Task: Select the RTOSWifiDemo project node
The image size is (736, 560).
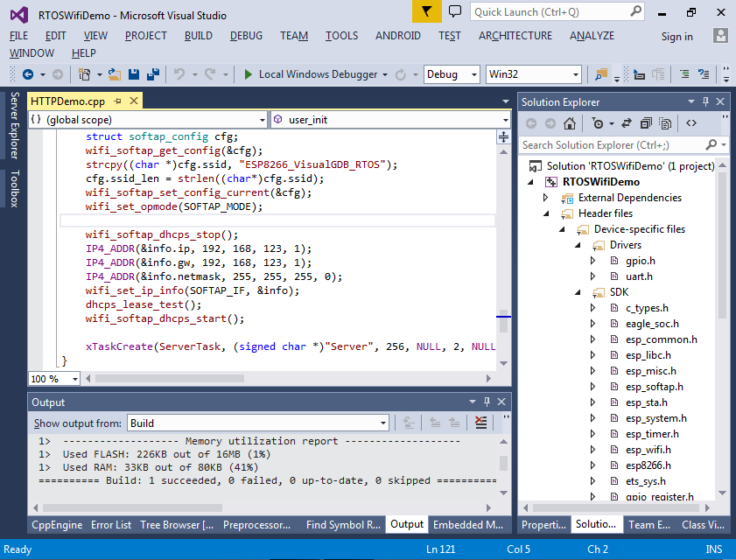Action: [x=601, y=182]
